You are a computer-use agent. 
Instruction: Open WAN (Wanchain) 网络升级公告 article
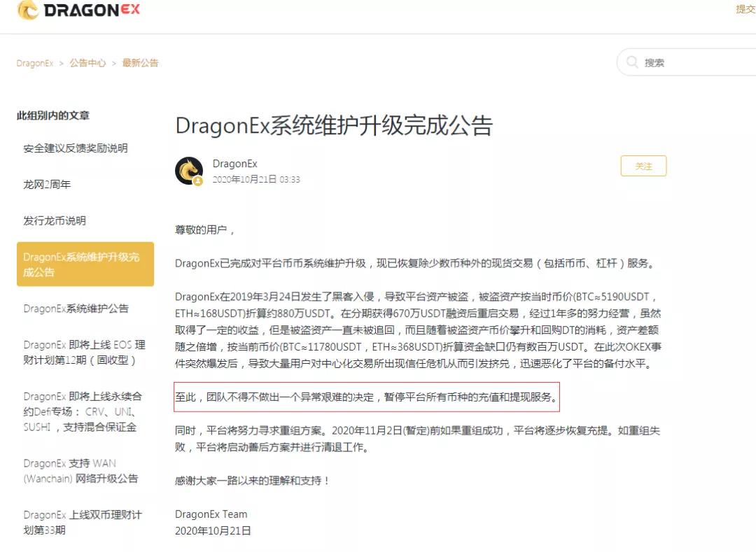tap(81, 471)
